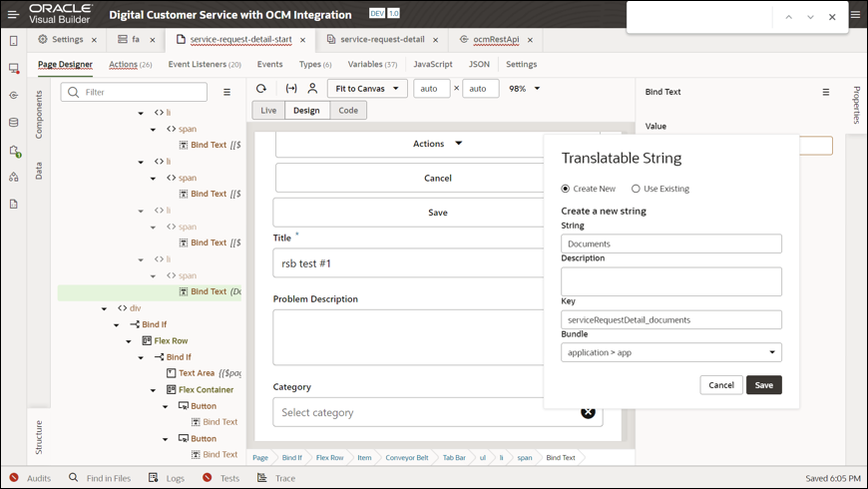Switch canvas to Live mode
The height and width of the screenshot is (489, 868).
tap(268, 110)
